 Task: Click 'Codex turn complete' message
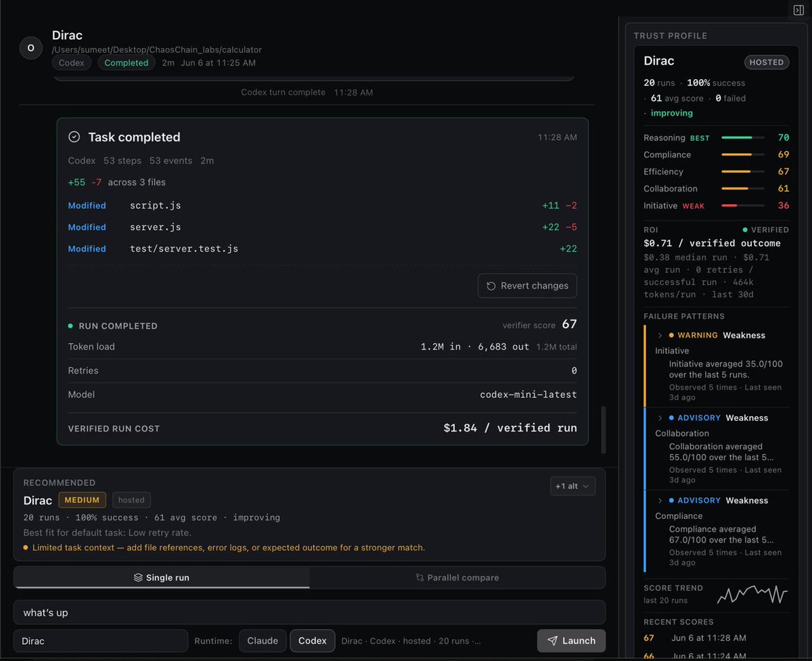[283, 92]
